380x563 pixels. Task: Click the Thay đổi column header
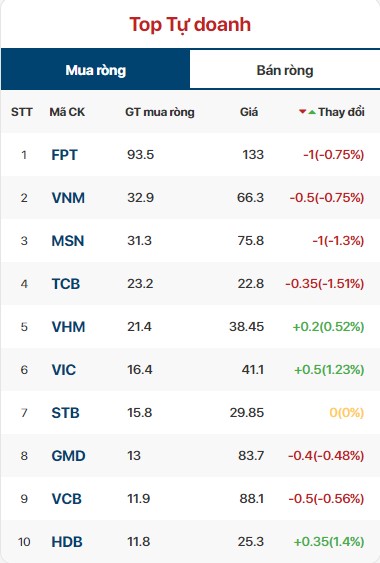click(341, 112)
